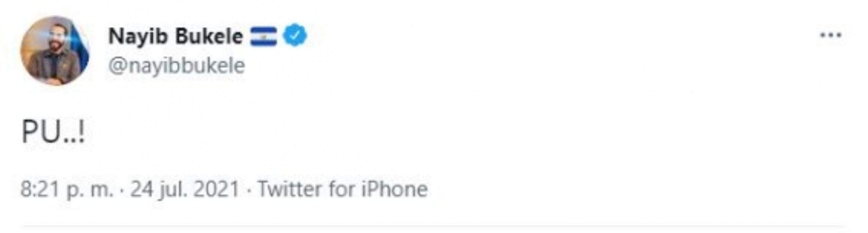Click the word "iPhone" in source label

(x=394, y=189)
